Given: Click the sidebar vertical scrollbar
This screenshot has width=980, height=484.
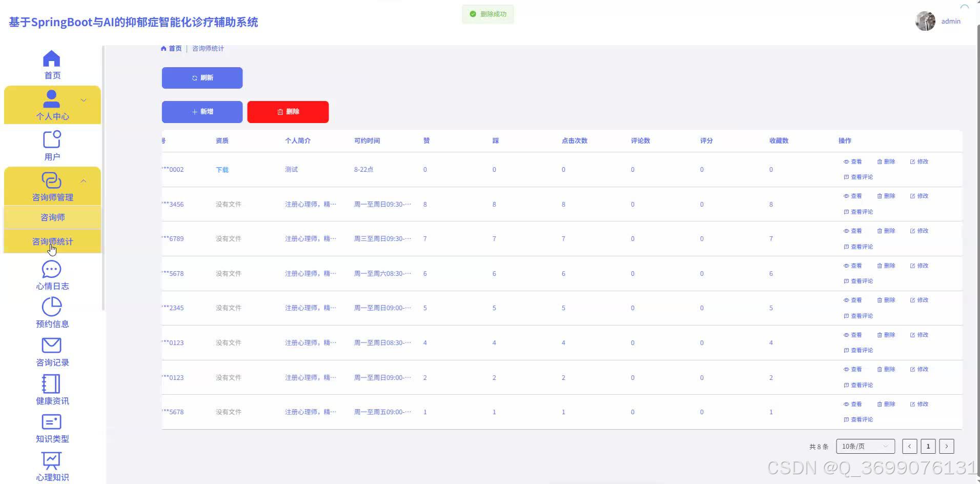Looking at the screenshot, I should point(104,178).
